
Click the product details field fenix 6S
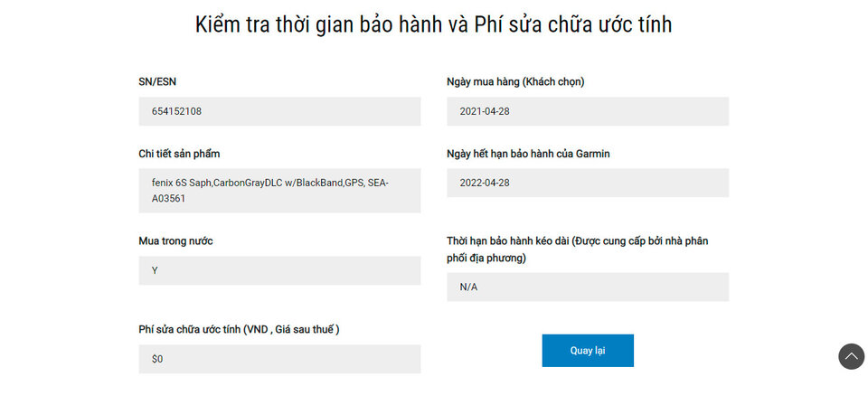(x=279, y=191)
